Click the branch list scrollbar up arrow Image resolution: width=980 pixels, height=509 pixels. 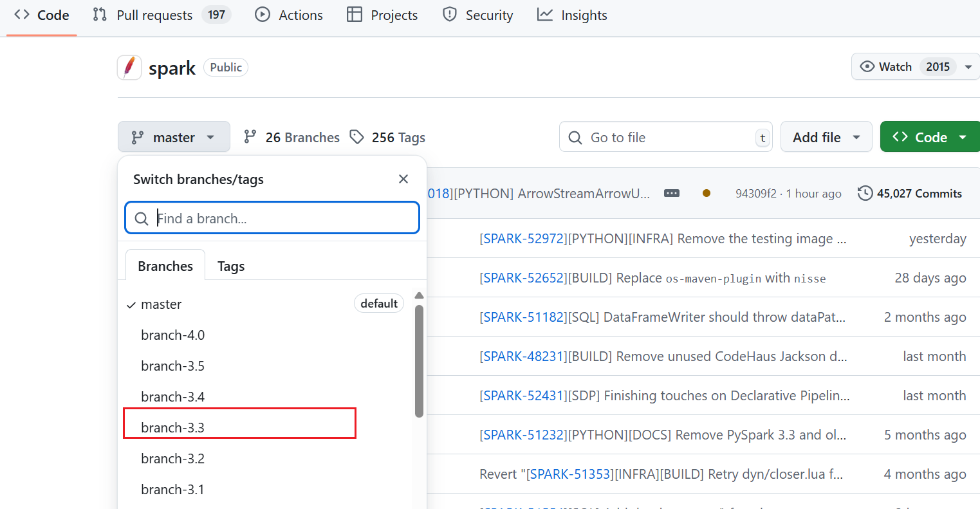419,295
